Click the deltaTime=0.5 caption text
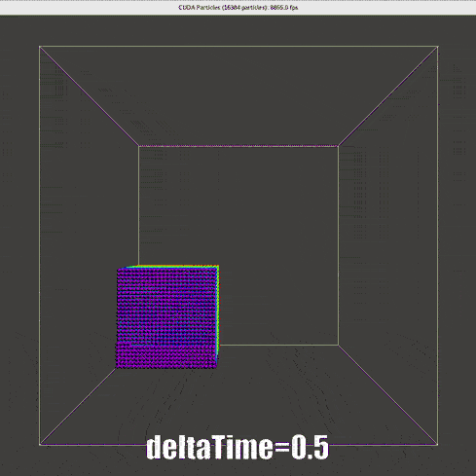Viewport: 476px width, 476px height. [238, 448]
